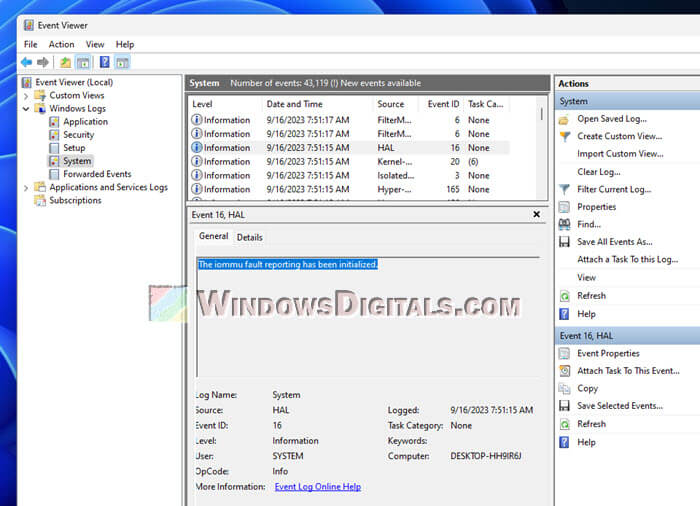Select Setup log in tree
The width and height of the screenshot is (700, 506).
tap(74, 148)
